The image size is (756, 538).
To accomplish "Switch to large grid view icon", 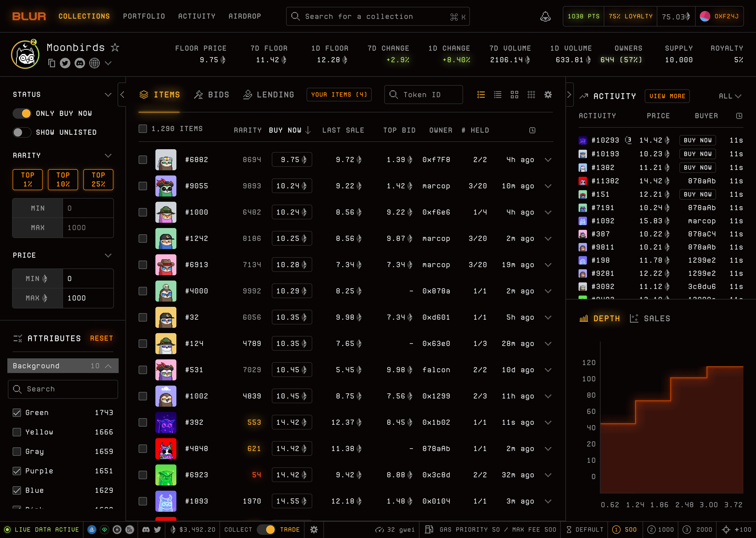I will (514, 95).
